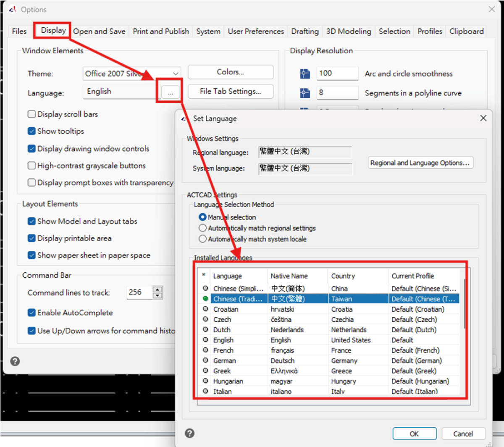Click the bullet next to French
The height and width of the screenshot is (447, 504).
point(205,350)
